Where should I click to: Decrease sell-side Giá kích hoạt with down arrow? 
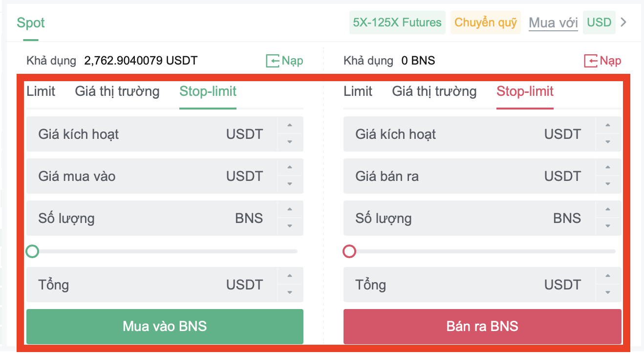pyautogui.click(x=608, y=142)
